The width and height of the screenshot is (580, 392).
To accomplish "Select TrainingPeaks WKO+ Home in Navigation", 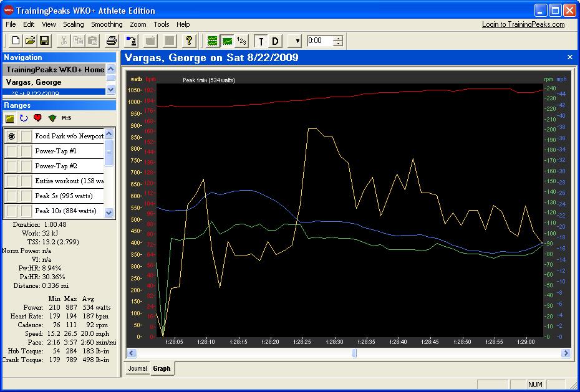I will point(55,70).
